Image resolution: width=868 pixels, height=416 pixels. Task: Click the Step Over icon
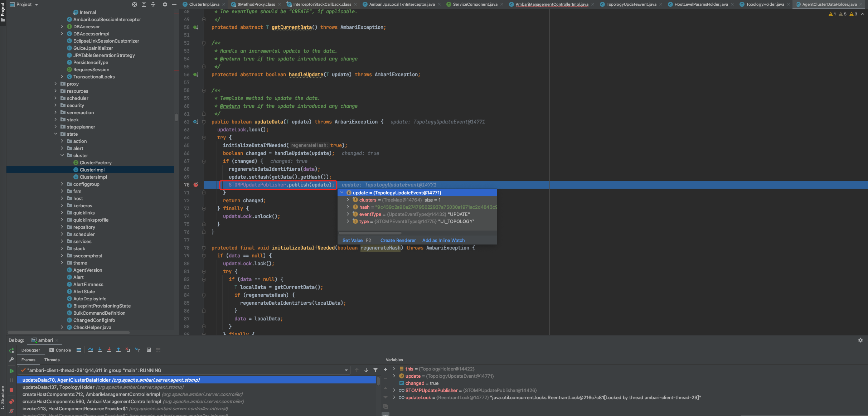91,350
